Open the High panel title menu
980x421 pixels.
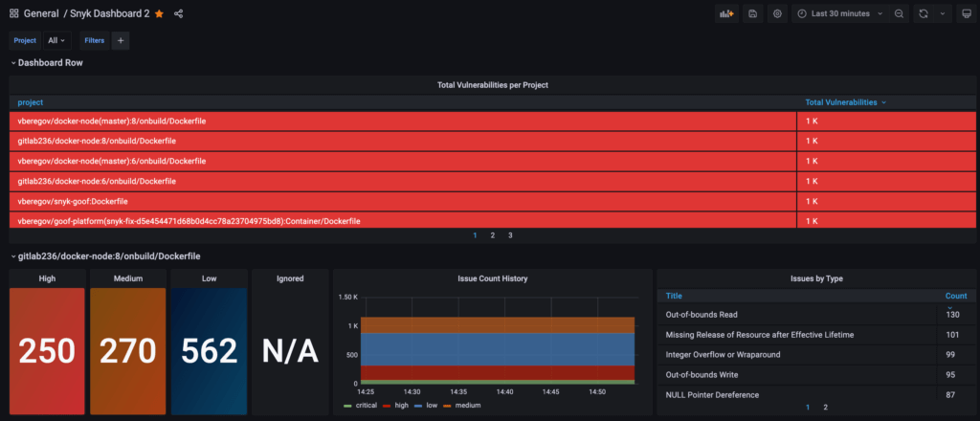pos(47,278)
